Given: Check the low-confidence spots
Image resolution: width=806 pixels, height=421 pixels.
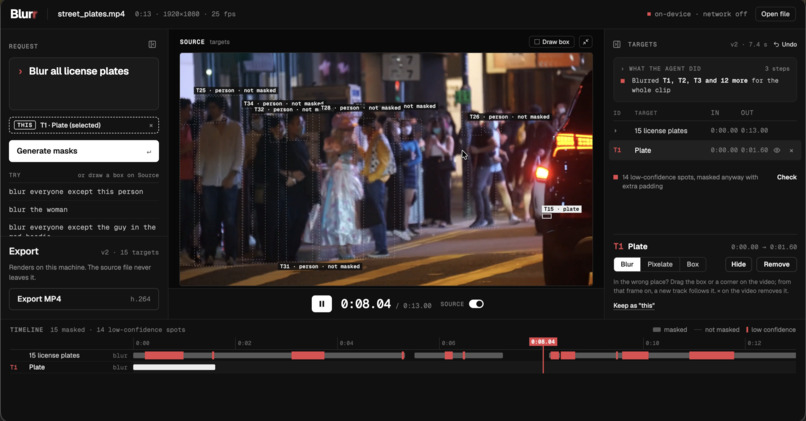Looking at the screenshot, I should (x=786, y=177).
